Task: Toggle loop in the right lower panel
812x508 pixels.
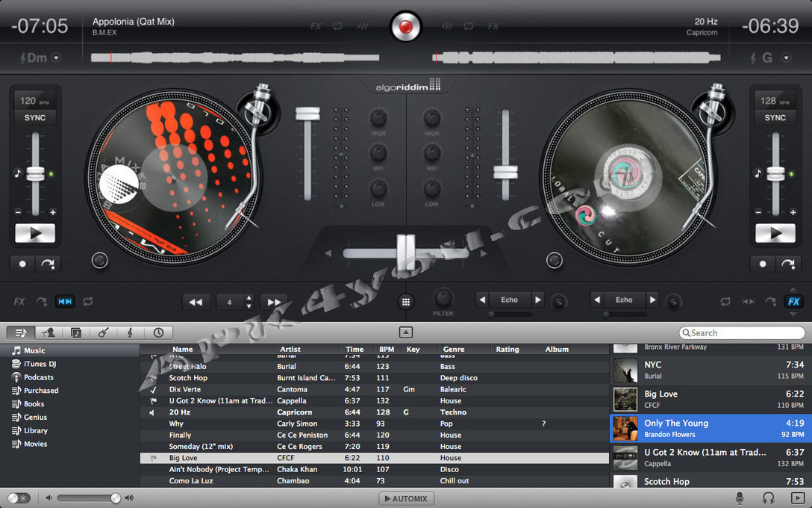Action: click(725, 301)
